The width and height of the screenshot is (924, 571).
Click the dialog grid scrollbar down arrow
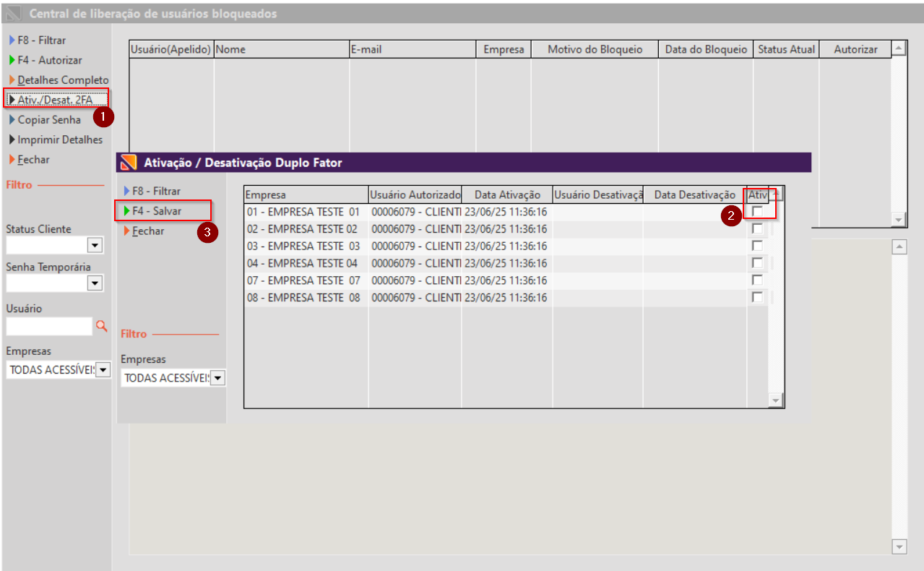tap(776, 400)
